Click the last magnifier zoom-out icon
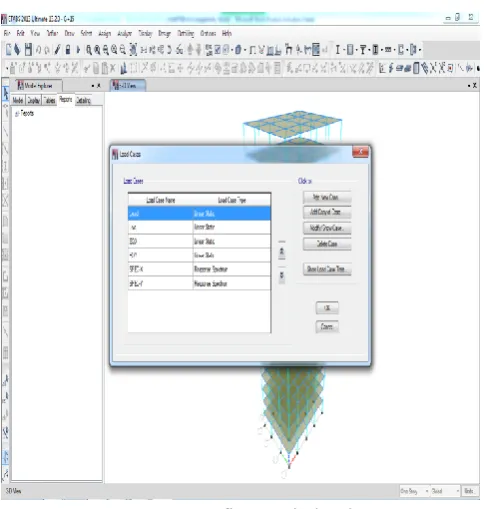Viewport: 487px width, 509px height. (123, 50)
